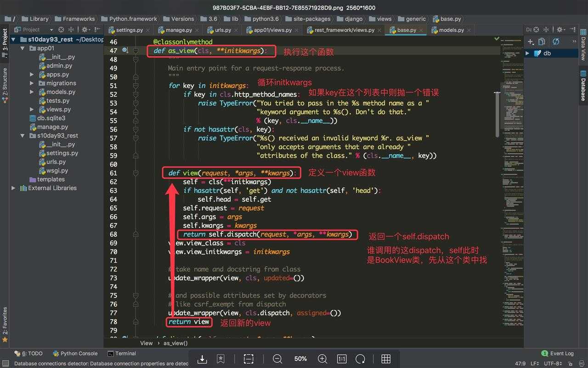Click the download icon in viewer toolbar

[202, 359]
